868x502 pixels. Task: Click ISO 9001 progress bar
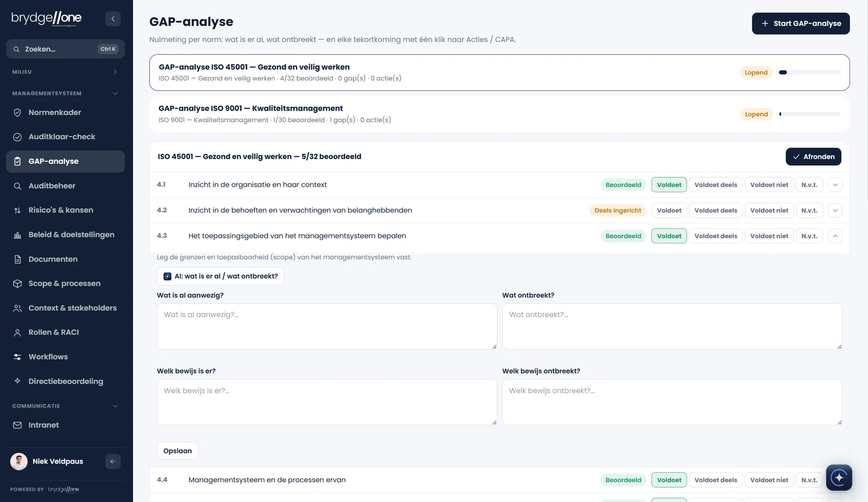810,114
